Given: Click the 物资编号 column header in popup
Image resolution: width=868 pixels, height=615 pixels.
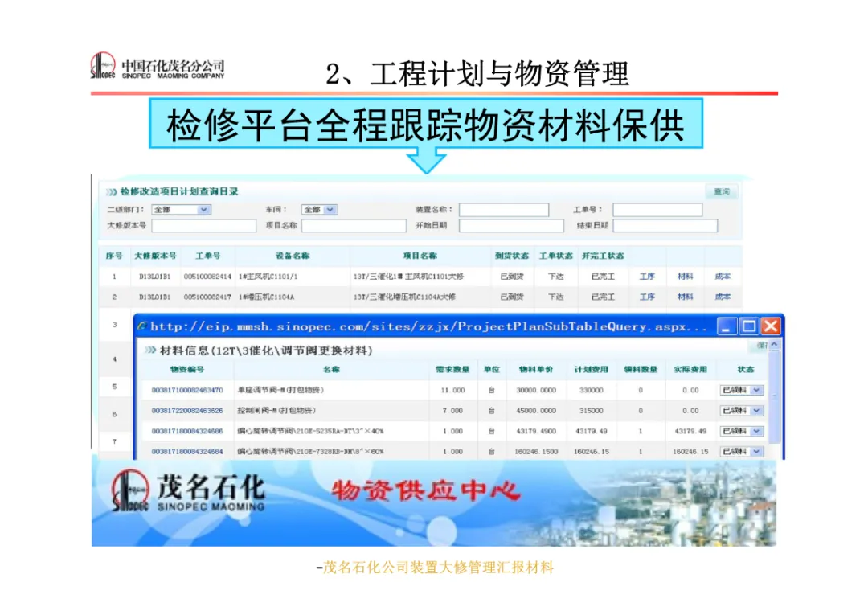Looking at the screenshot, I should coord(187,370).
